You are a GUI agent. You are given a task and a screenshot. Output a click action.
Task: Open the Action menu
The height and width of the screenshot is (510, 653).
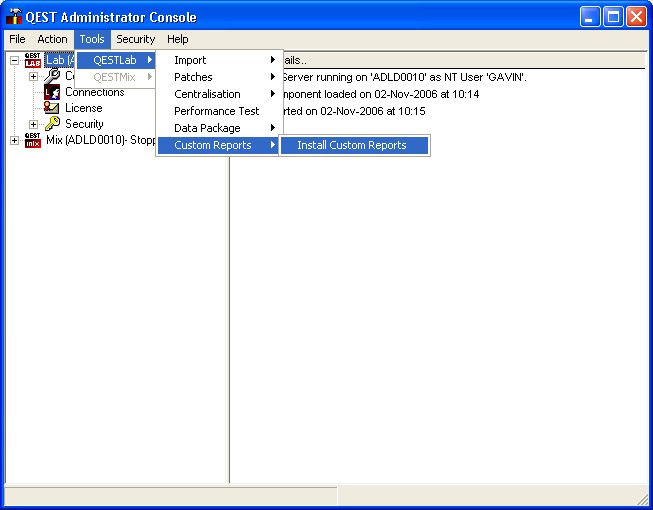pos(52,39)
